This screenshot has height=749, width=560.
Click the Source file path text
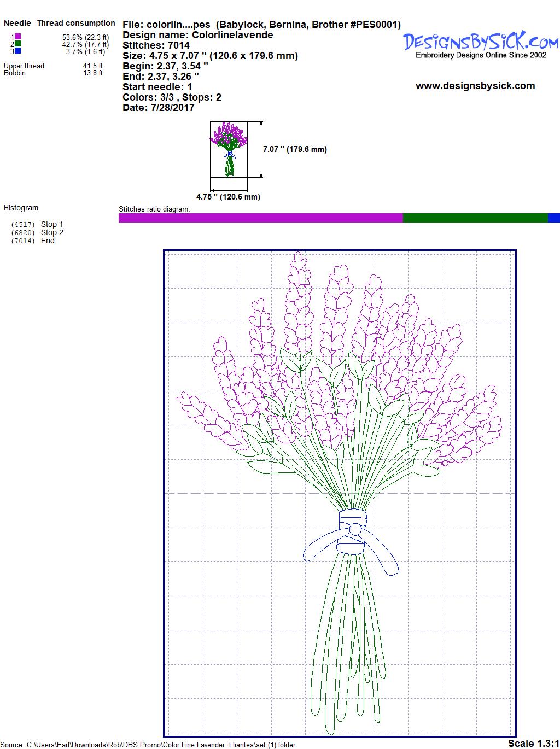[148, 745]
